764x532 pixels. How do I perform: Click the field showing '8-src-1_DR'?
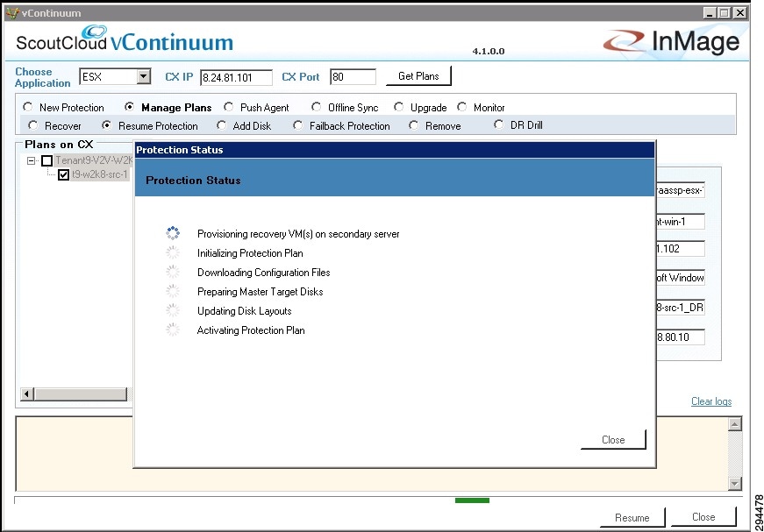680,307
